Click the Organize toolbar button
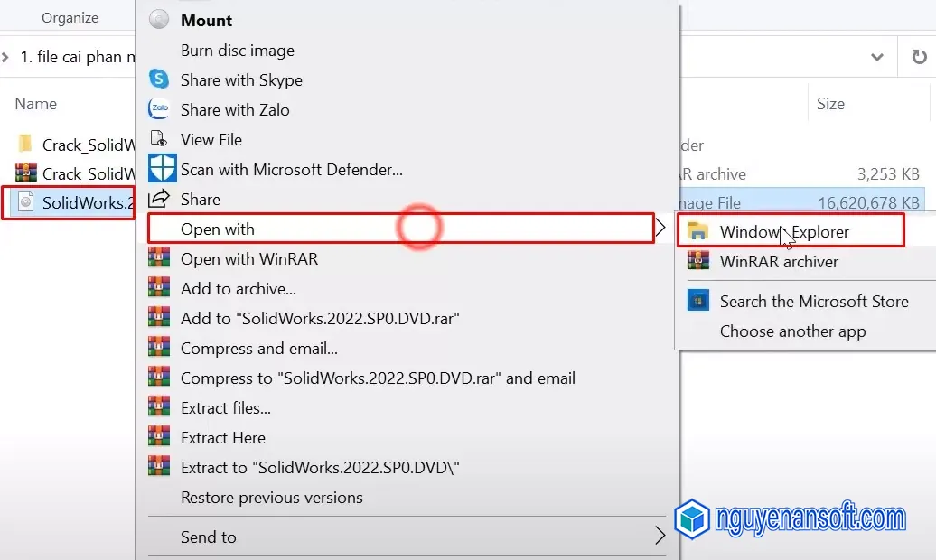Viewport: 936px width, 560px height. (70, 17)
